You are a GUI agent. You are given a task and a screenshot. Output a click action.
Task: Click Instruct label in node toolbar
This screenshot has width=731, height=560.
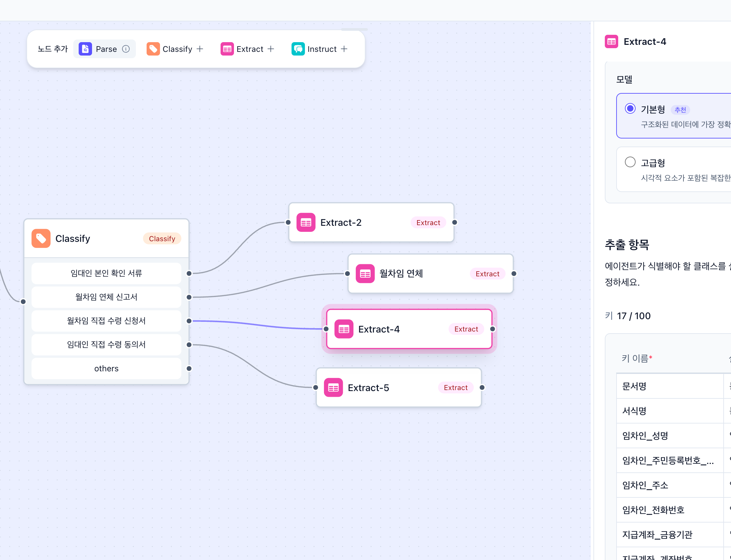[322, 49]
